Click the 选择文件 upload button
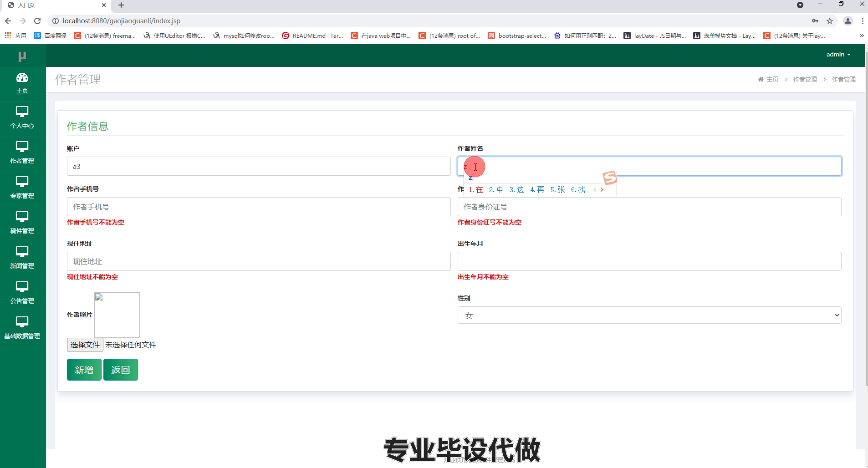The width and height of the screenshot is (868, 468). click(x=85, y=345)
